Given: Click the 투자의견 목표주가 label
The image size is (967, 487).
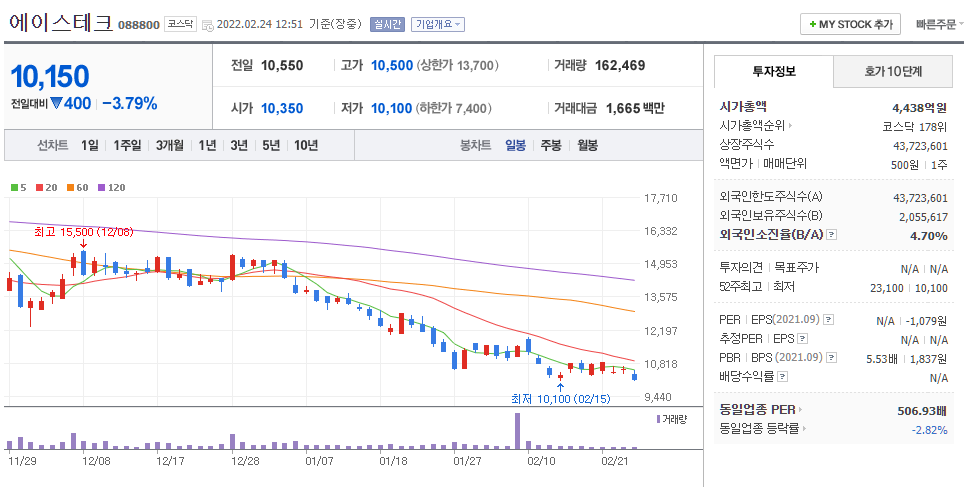Looking at the screenshot, I should coord(769,268).
